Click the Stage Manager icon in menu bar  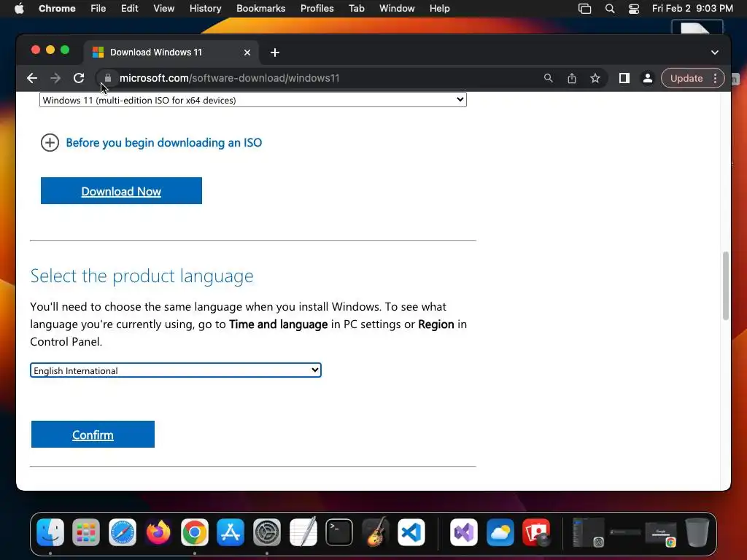(x=584, y=9)
